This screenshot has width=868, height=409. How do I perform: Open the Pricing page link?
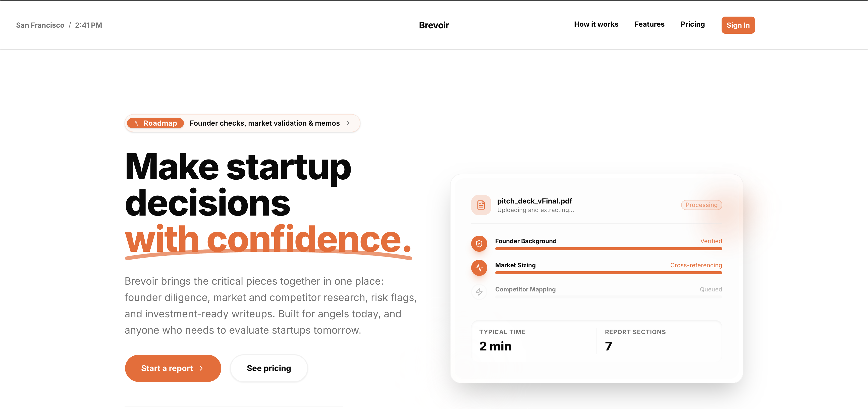[692, 24]
